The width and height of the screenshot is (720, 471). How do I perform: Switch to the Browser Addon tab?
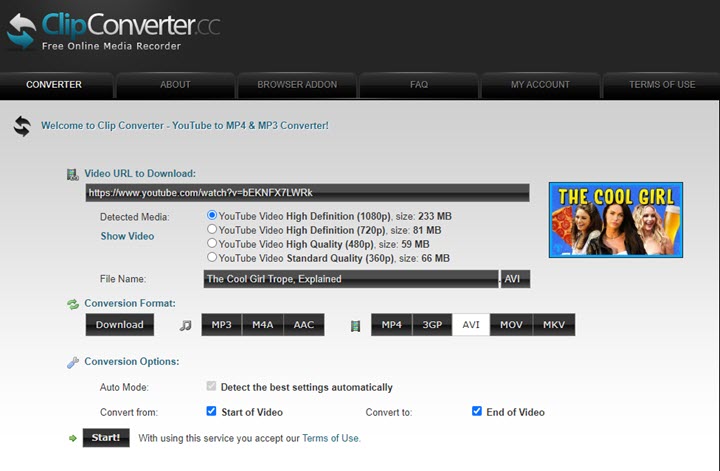297,85
